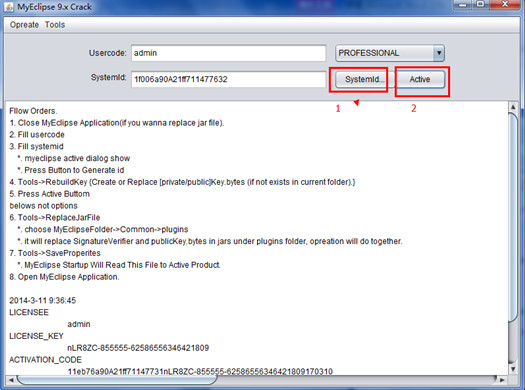Image resolution: width=525 pixels, height=390 pixels.
Task: Click the LICENSE_KEY label
Action: coord(36,336)
